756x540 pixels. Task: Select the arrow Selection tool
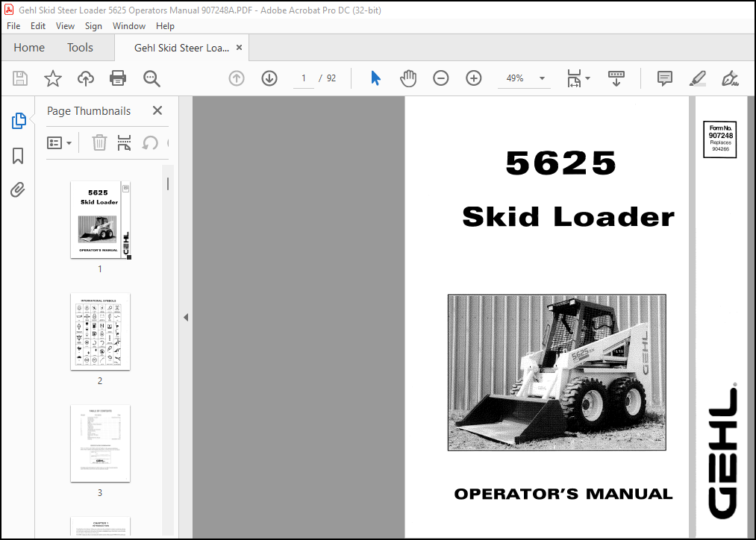(x=375, y=78)
